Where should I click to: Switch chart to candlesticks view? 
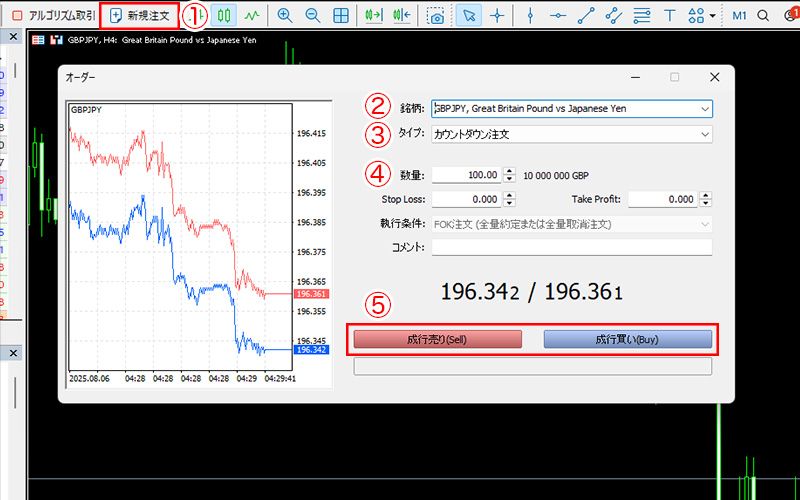[x=224, y=16]
